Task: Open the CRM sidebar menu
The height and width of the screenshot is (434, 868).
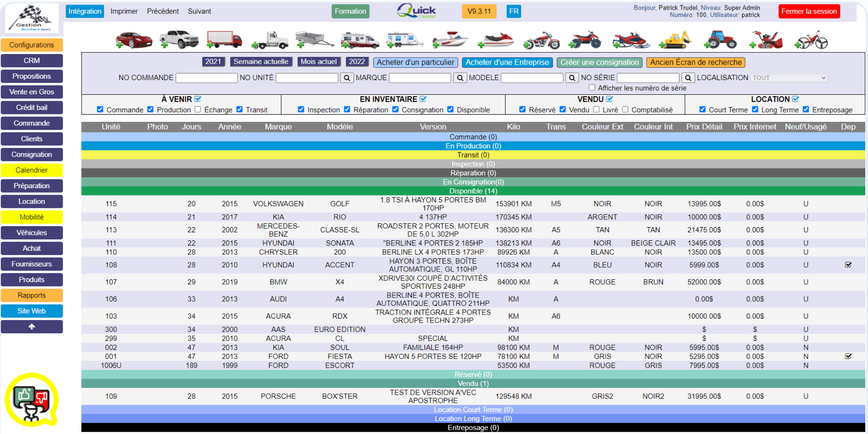Action: point(32,60)
